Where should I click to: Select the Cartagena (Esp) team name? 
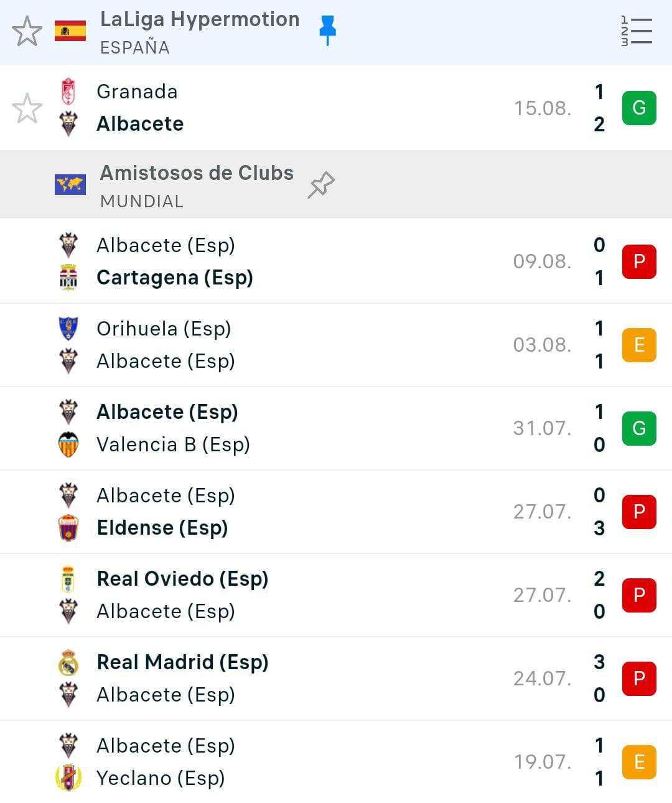pos(175,278)
